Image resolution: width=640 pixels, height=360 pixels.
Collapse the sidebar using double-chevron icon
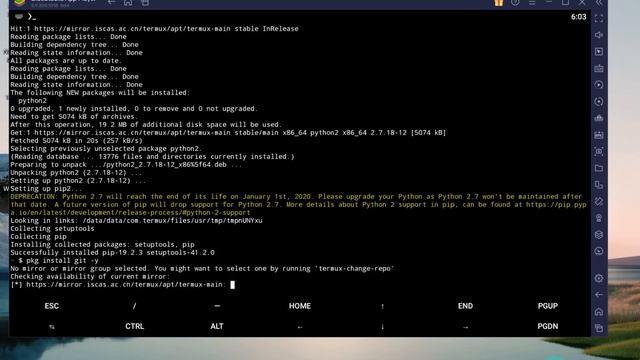coord(599,3)
